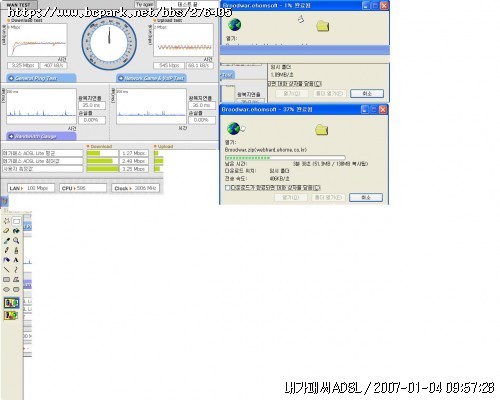Click the 3.25 Mbps download result field
Screen dimensions: 500x400
(x=23, y=66)
